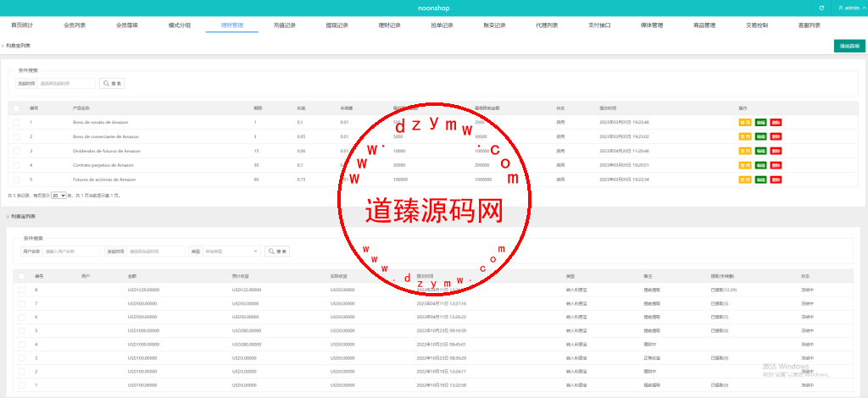Toggle select-all checkbox in product table header

tap(16, 108)
